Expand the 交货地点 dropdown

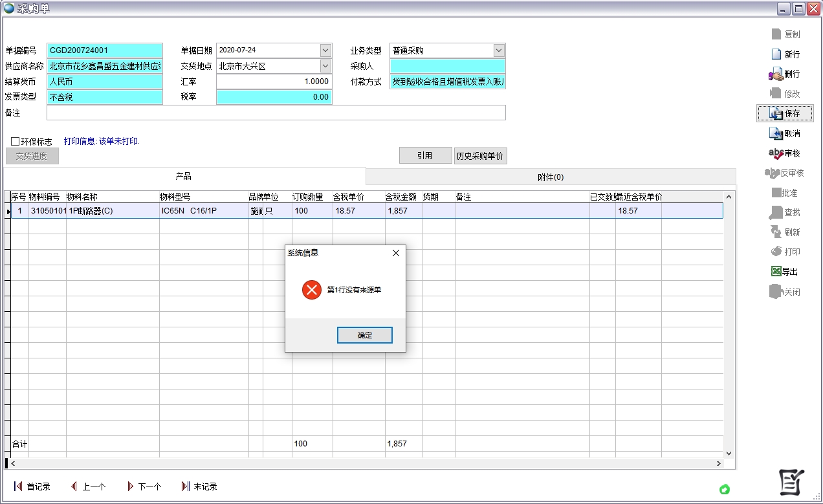[x=325, y=66]
